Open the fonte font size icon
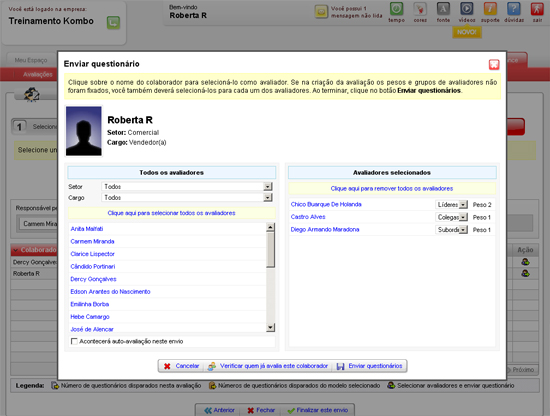550x416 pixels. tap(443, 9)
